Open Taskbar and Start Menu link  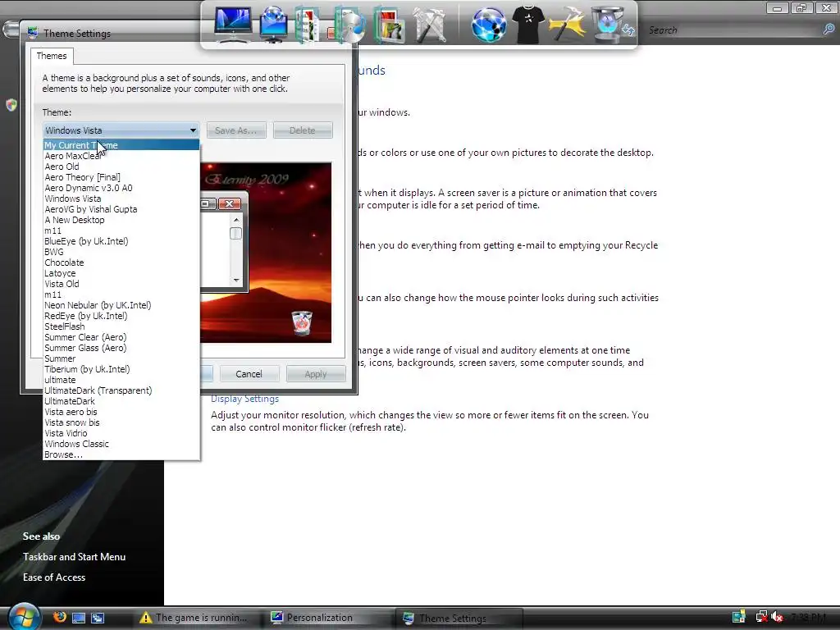[x=74, y=557]
